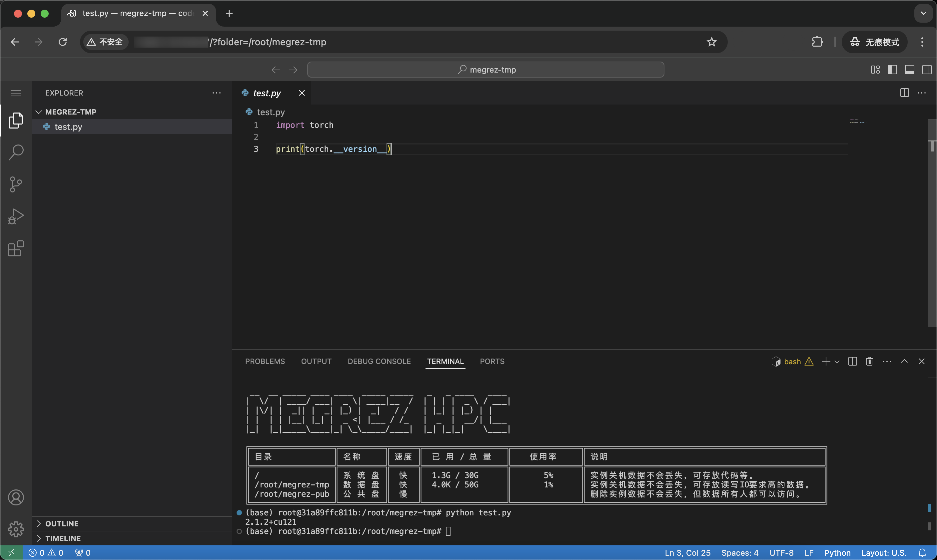Open the Extensions view

(16, 249)
